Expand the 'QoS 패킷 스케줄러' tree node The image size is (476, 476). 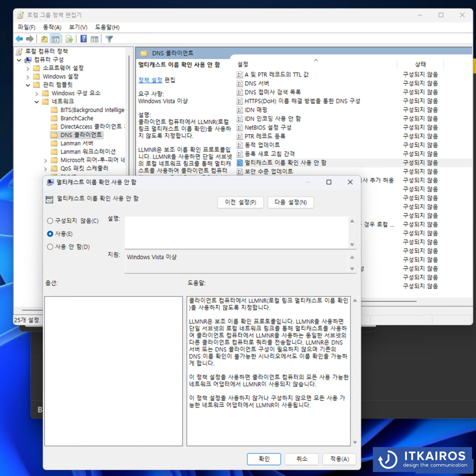pyautogui.click(x=46, y=169)
